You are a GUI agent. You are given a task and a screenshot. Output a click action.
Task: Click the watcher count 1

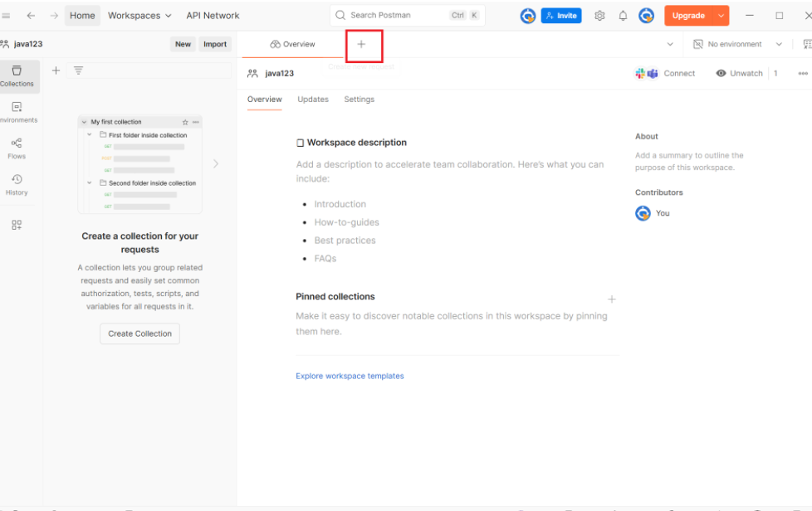(775, 74)
